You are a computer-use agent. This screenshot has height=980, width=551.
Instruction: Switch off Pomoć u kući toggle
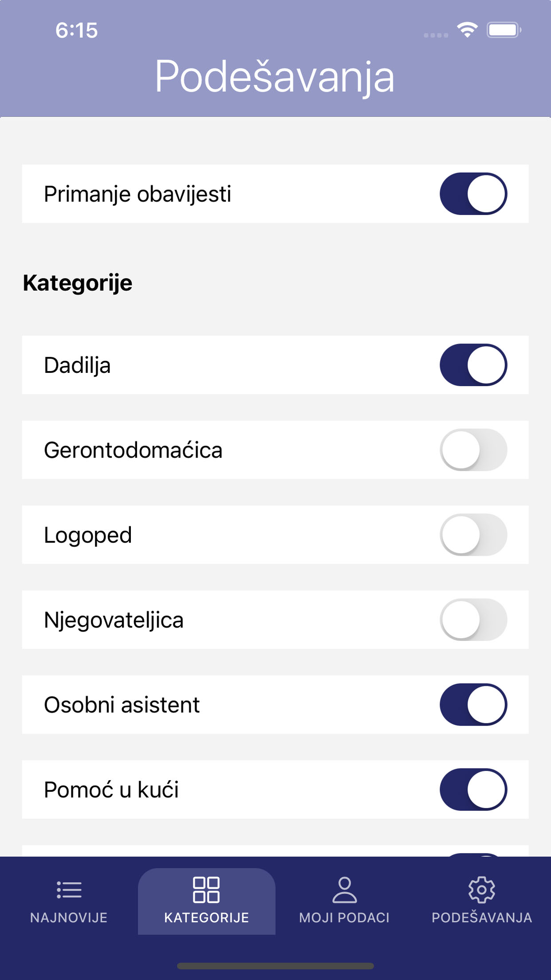pos(473,790)
